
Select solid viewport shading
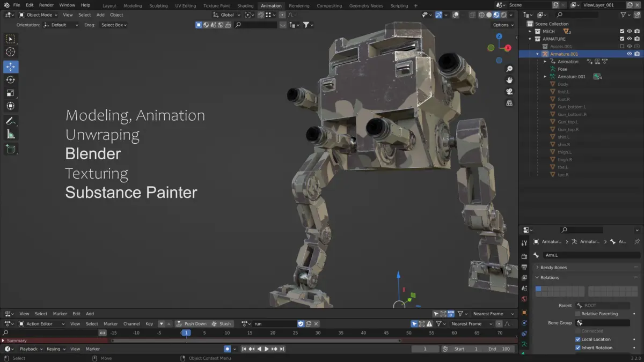tap(489, 15)
